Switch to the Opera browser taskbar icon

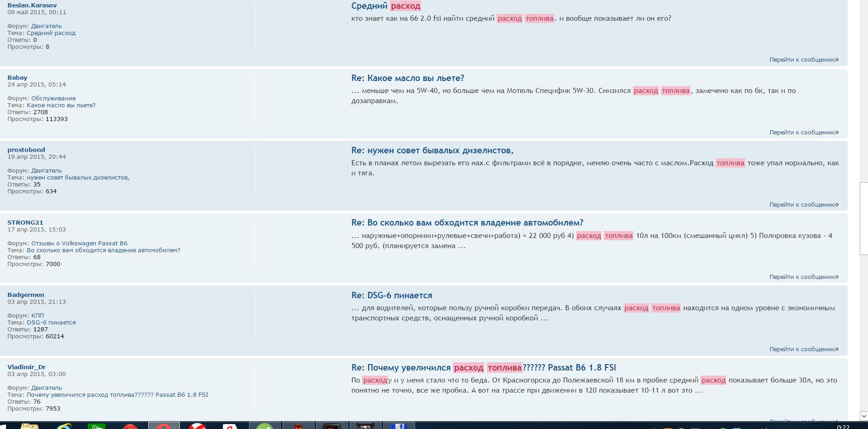(163, 426)
